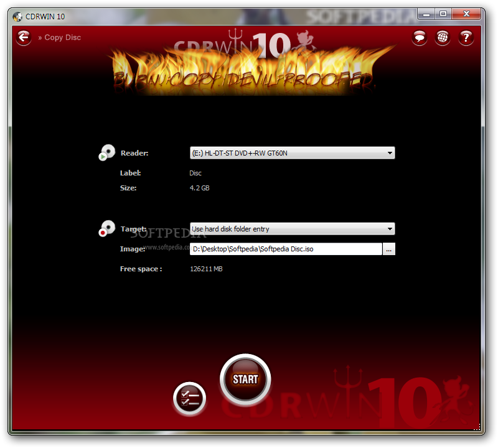Click the free space value "126211 MB"
Image resolution: width=498 pixels, height=448 pixels.
(x=206, y=269)
